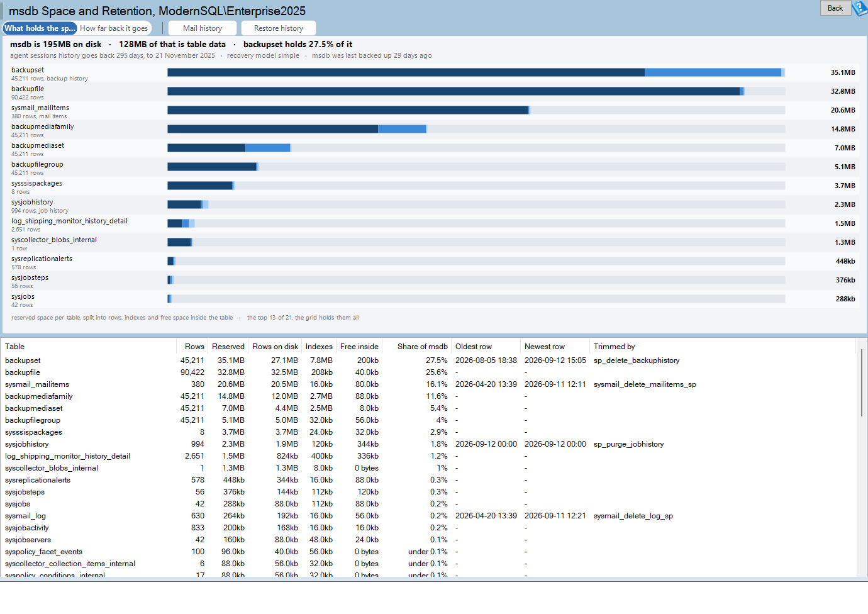Click the 27.5% share cell
The image size is (868, 614).
[x=437, y=360]
